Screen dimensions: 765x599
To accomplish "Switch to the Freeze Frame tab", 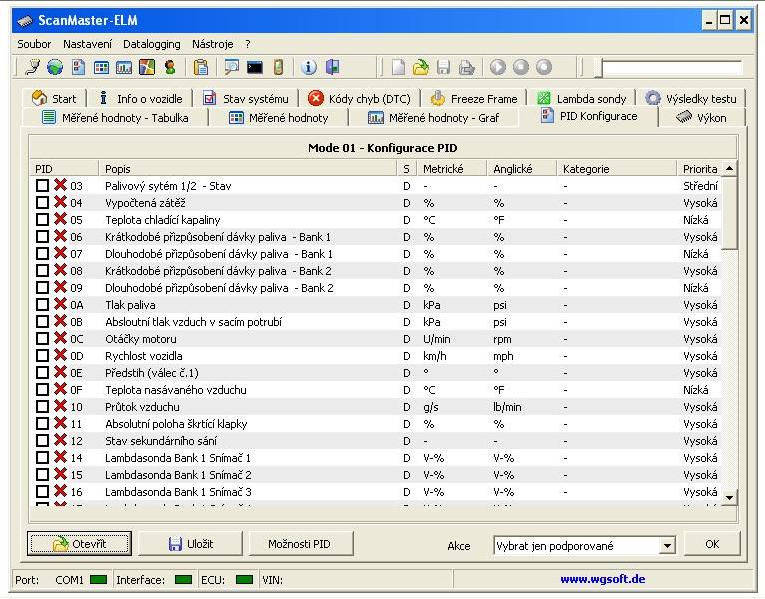I will pos(473,99).
